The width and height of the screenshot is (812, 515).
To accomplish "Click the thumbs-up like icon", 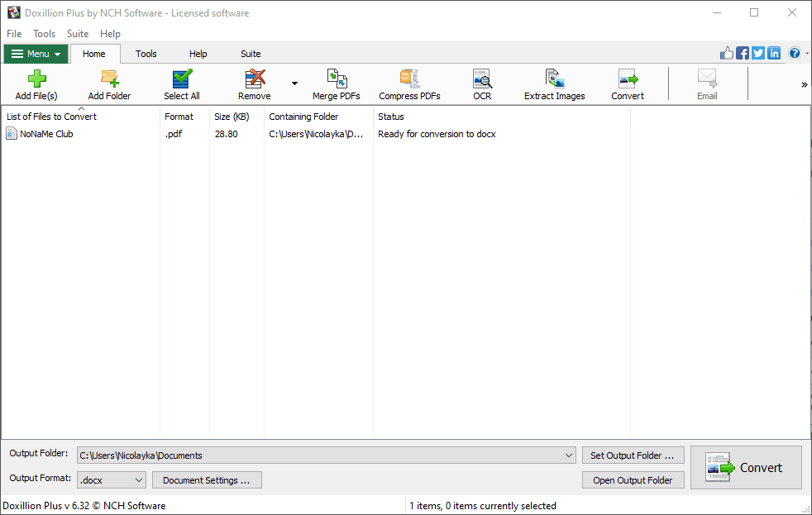I will point(727,53).
